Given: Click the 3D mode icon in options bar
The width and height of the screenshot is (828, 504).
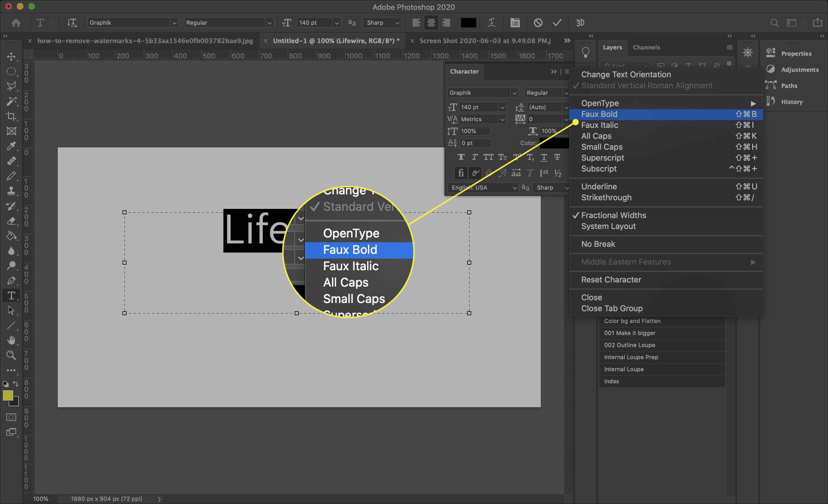Looking at the screenshot, I should [x=580, y=23].
